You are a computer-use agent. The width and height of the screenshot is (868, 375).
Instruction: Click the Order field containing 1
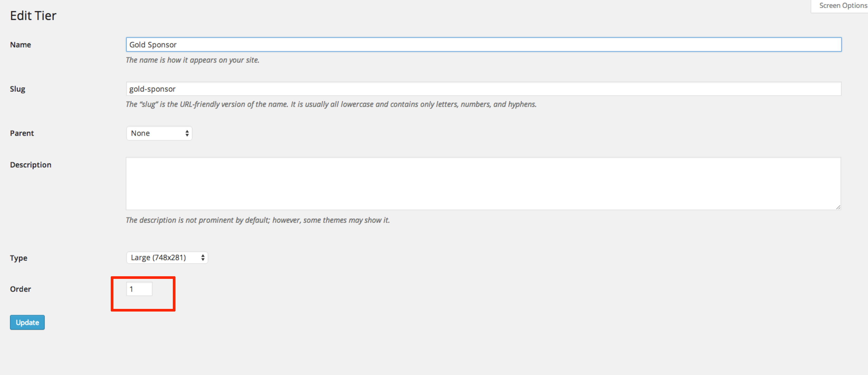point(139,289)
